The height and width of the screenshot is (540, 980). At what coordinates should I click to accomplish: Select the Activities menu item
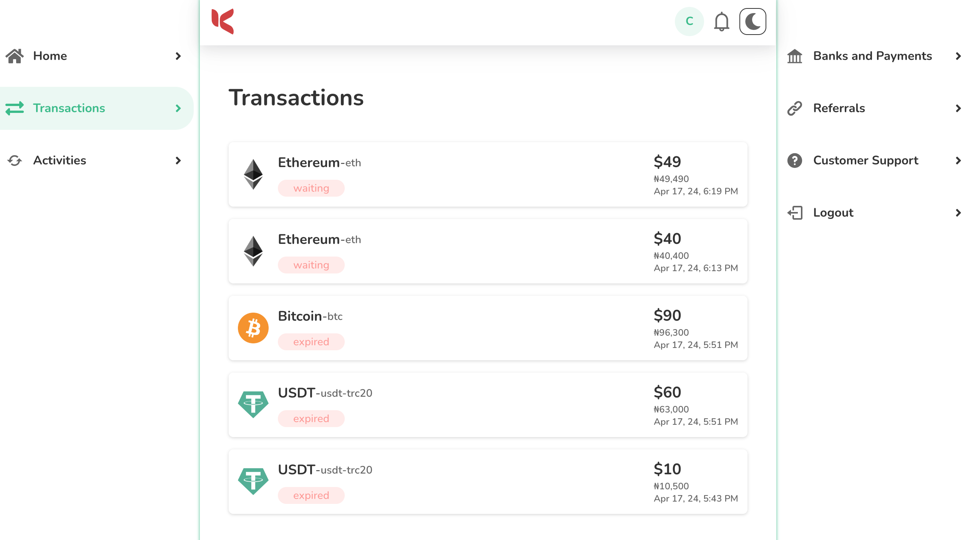pos(60,160)
